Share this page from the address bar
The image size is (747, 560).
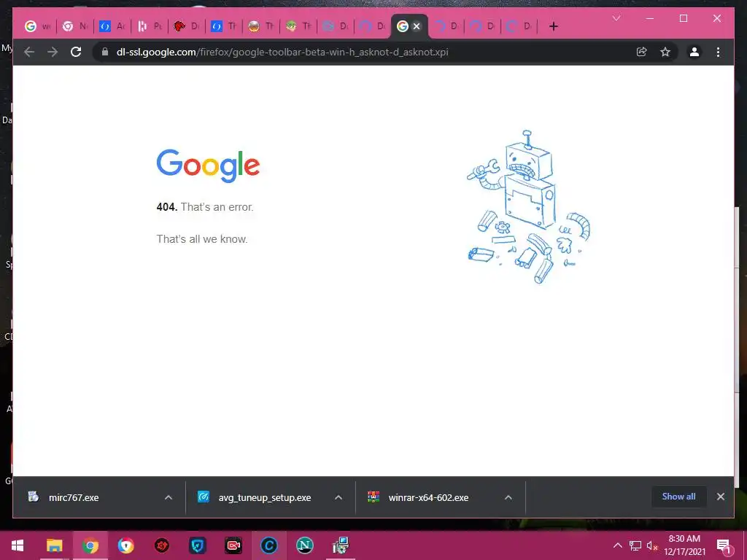(642, 52)
